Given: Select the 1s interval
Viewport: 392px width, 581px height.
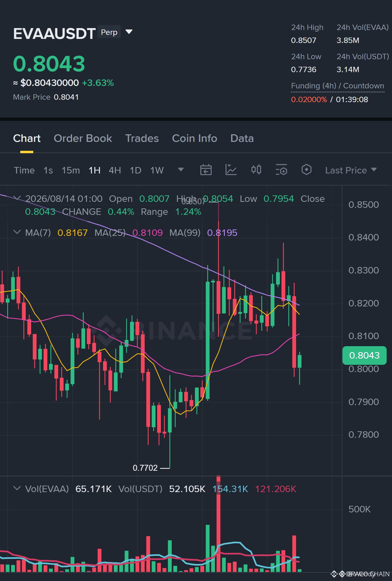Looking at the screenshot, I should (48, 170).
